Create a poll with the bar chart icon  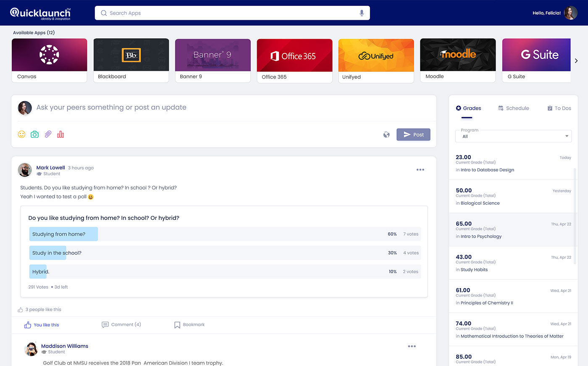click(x=60, y=134)
